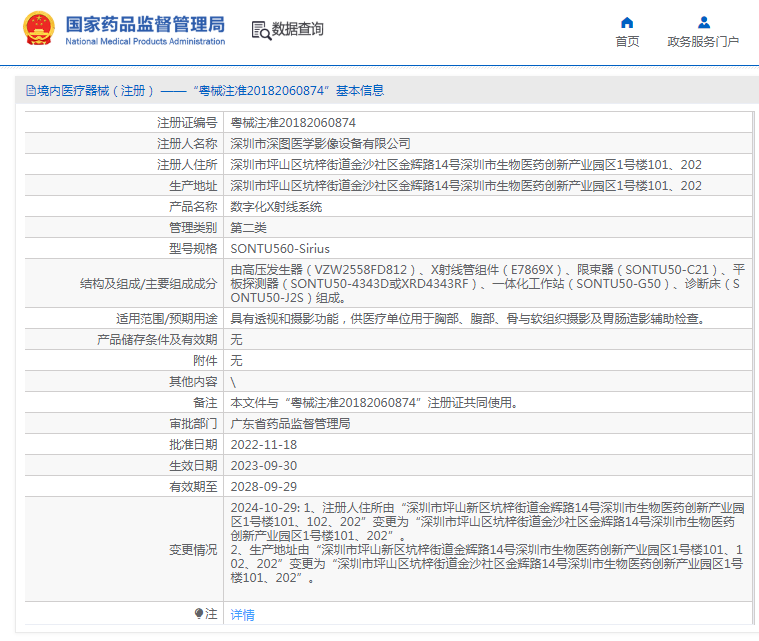Select model SONTU560-Sirius

pyautogui.click(x=280, y=249)
